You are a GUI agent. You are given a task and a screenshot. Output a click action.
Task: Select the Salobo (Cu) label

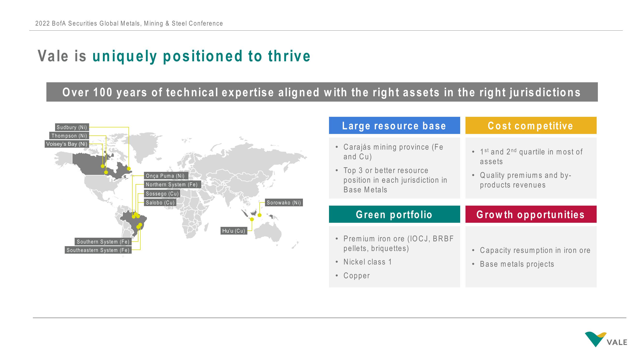click(160, 202)
